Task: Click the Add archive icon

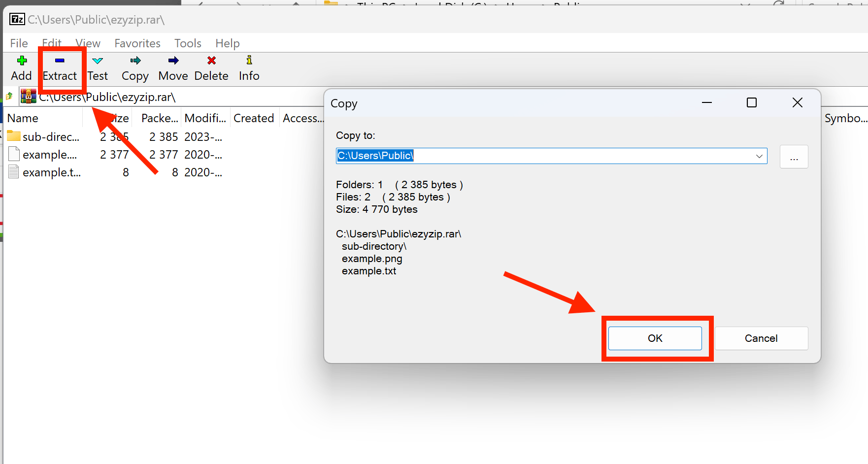Action: tap(21, 67)
